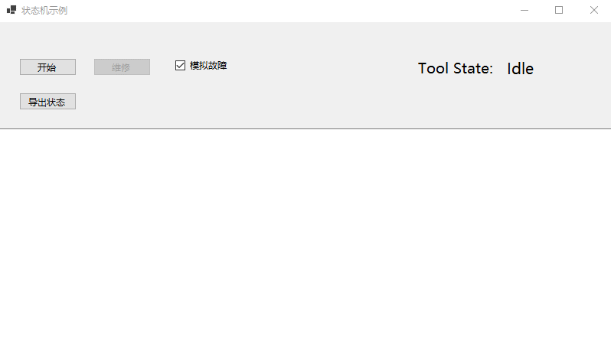Click the 状态机示例 window title text

44,10
